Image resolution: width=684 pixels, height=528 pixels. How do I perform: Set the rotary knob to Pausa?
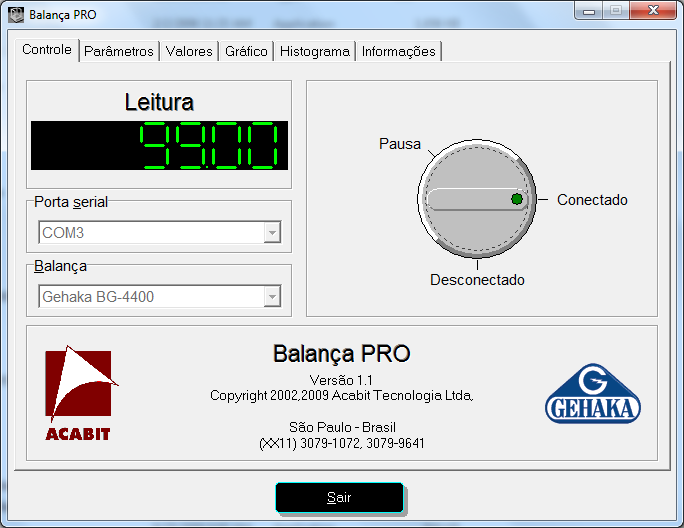pyautogui.click(x=400, y=144)
